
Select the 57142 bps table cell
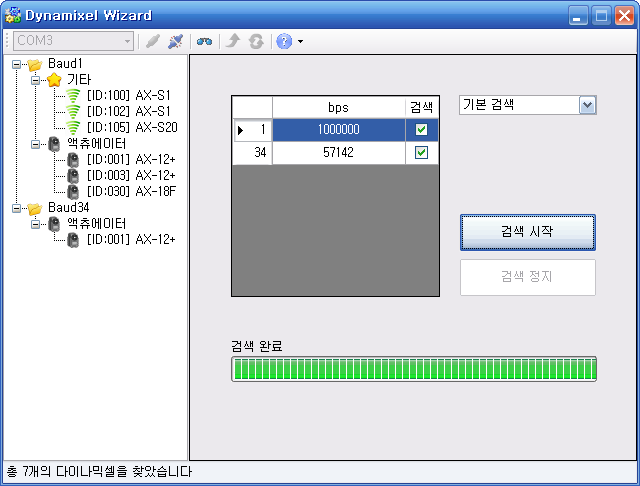[x=338, y=153]
